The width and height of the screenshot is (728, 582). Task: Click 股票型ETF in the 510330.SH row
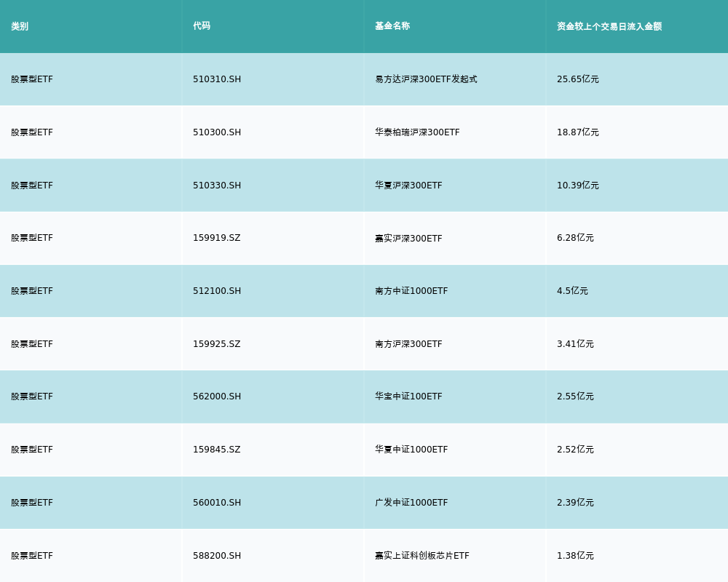32,186
